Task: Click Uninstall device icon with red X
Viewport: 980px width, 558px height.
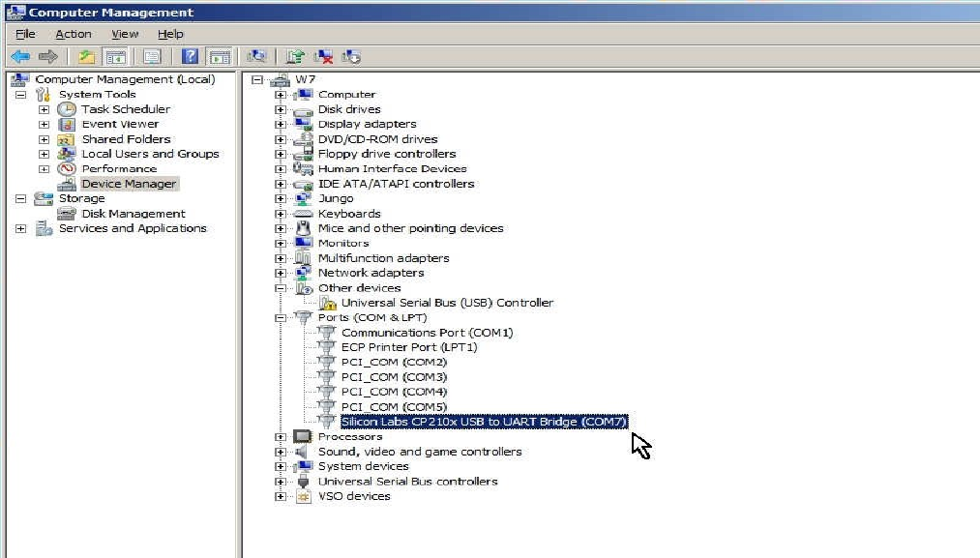Action: click(x=323, y=57)
